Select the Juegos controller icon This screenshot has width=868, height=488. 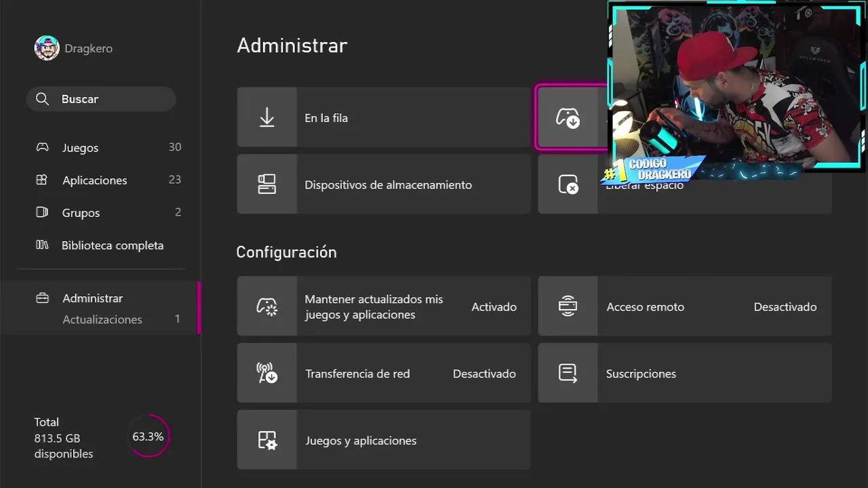coord(42,147)
